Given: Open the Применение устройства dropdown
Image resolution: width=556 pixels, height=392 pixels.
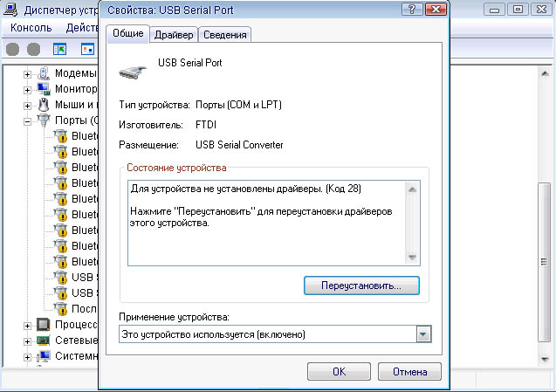Looking at the screenshot, I should [423, 334].
